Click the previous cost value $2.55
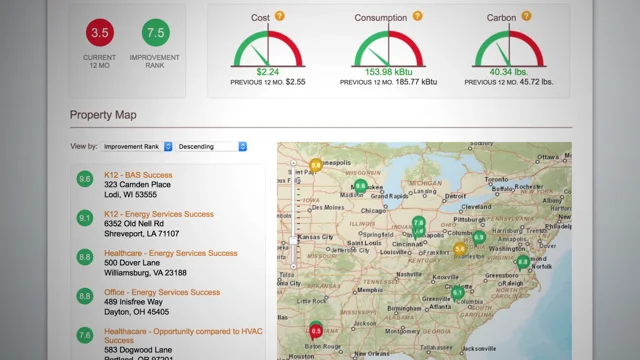Image resolution: width=640 pixels, height=360 pixels. point(296,82)
